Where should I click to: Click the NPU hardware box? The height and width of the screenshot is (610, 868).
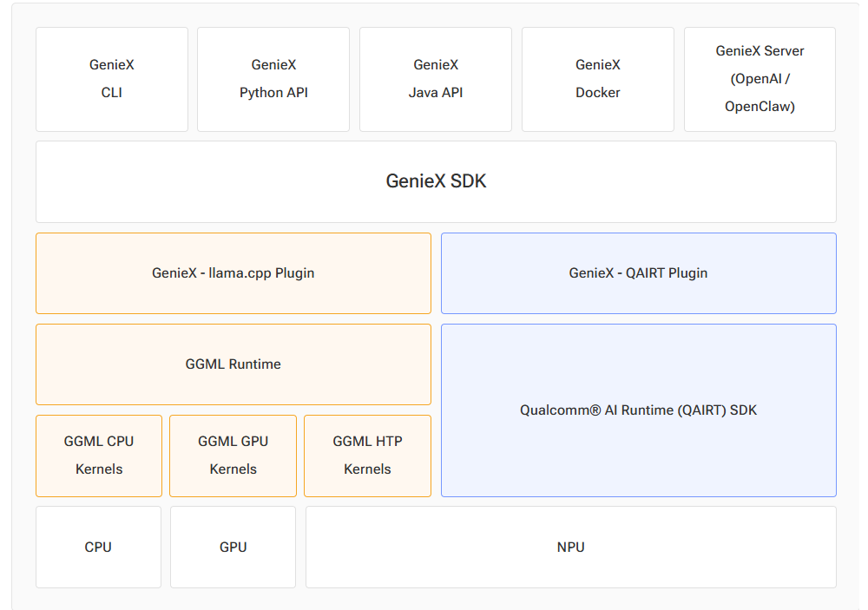point(571,547)
